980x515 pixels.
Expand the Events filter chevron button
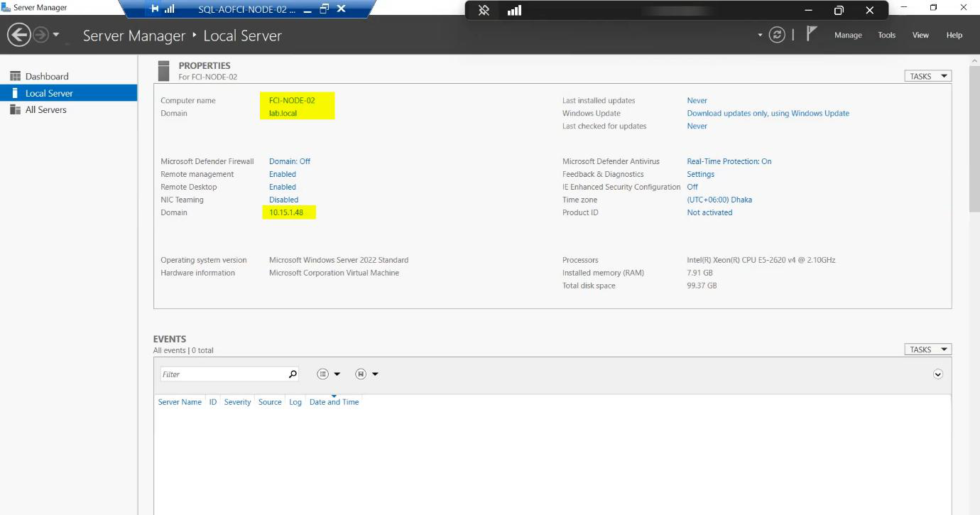click(937, 374)
